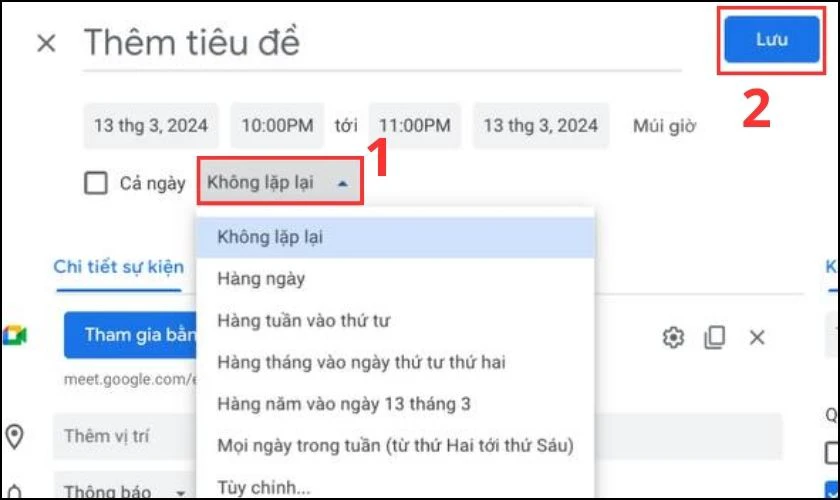Click the Tham gia Google Meet button
The width and height of the screenshot is (840, 500).
pyautogui.click(x=130, y=335)
